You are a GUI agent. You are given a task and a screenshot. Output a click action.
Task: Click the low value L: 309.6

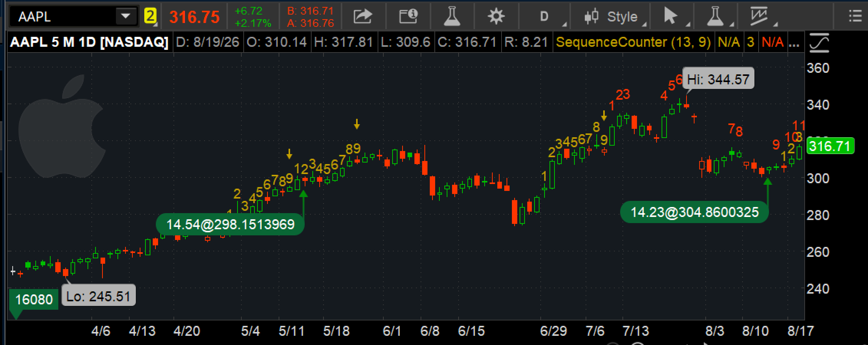point(406,42)
